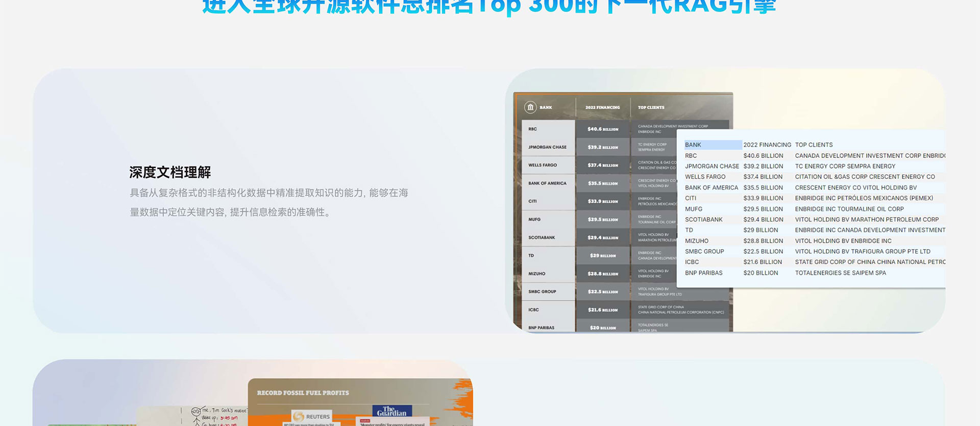
Task: Click the RECORD FOSSIL FUEL PROFITS title
Action: [303, 393]
